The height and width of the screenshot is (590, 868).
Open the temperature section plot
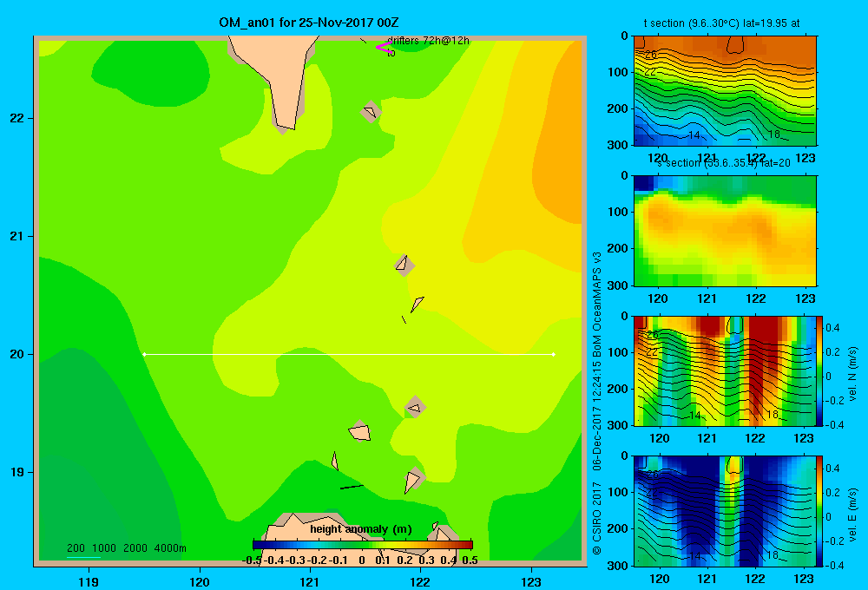[x=725, y=91]
